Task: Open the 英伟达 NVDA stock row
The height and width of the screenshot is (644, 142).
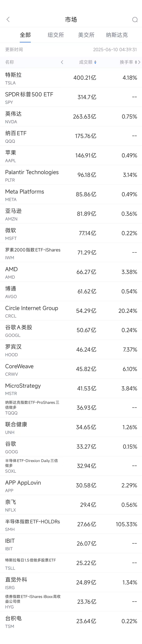Action: (x=71, y=117)
